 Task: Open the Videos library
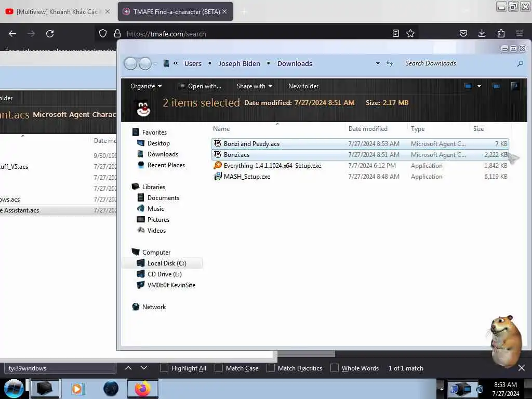(156, 230)
